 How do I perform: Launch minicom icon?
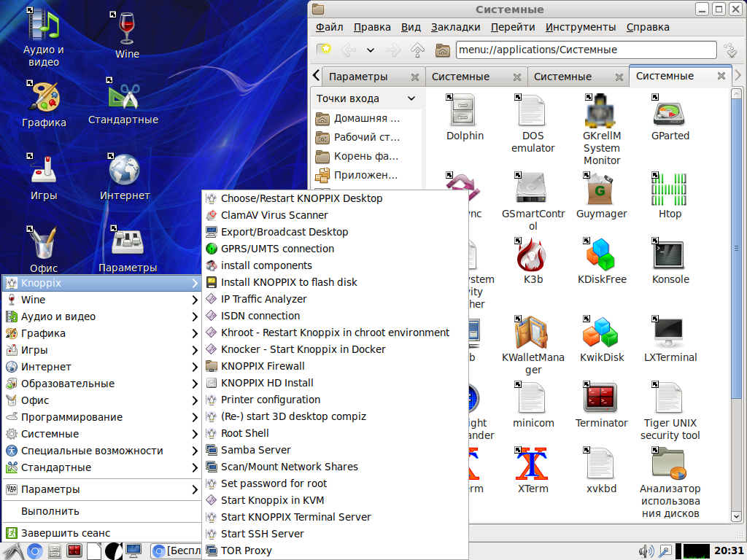[533, 399]
